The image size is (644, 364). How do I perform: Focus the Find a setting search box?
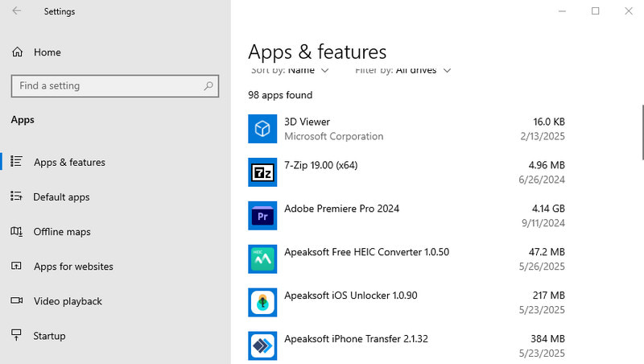(x=115, y=86)
